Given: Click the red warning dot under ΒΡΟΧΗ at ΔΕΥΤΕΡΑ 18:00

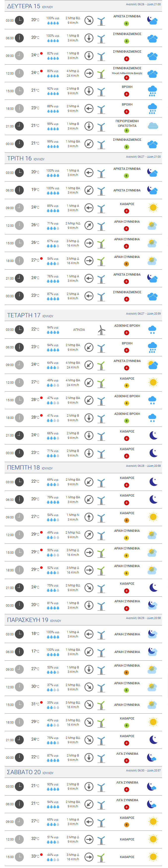Looking at the screenshot, I should 127,112.
